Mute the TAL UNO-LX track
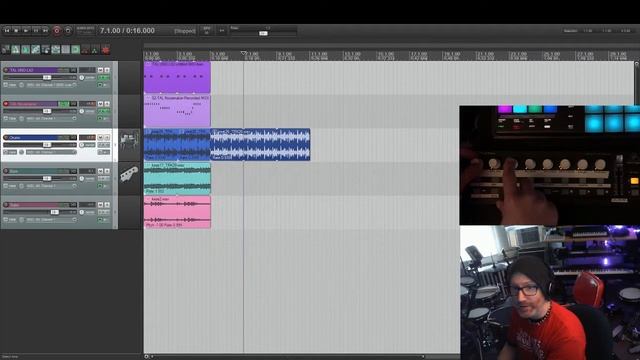This screenshot has height=360, width=640. (x=100, y=70)
